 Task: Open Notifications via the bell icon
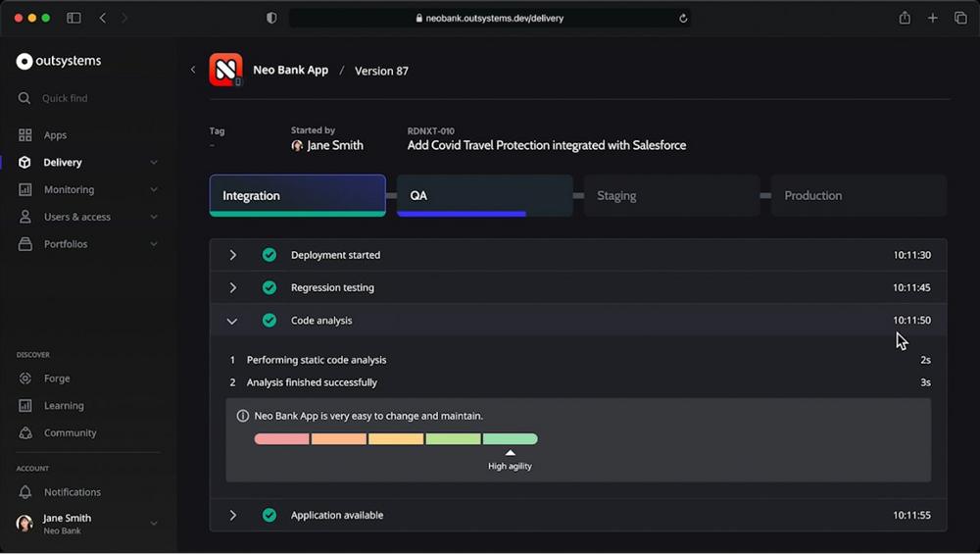[25, 492]
